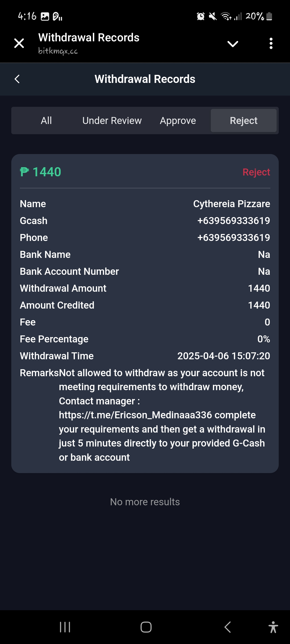Switch to the All tab
The image size is (290, 644).
46,121
